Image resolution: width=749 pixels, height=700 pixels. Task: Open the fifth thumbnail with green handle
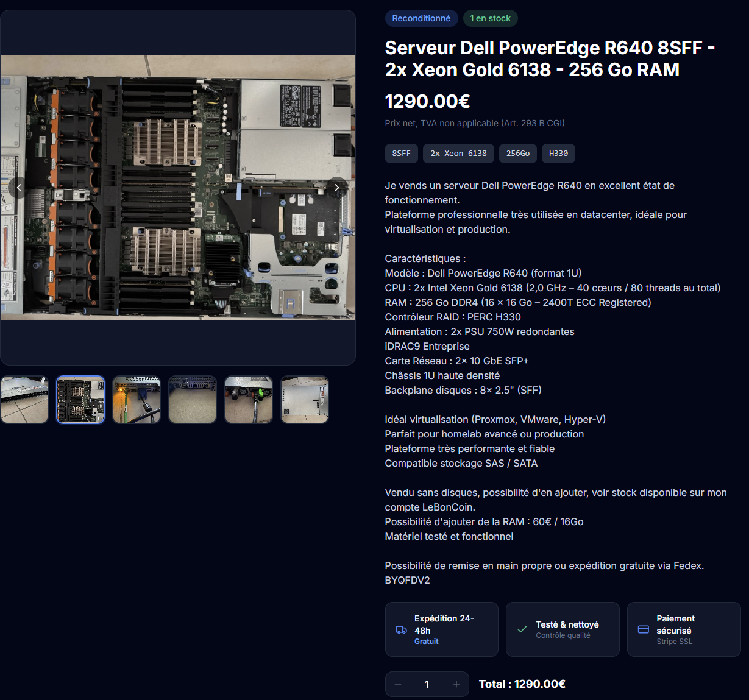pyautogui.click(x=249, y=400)
